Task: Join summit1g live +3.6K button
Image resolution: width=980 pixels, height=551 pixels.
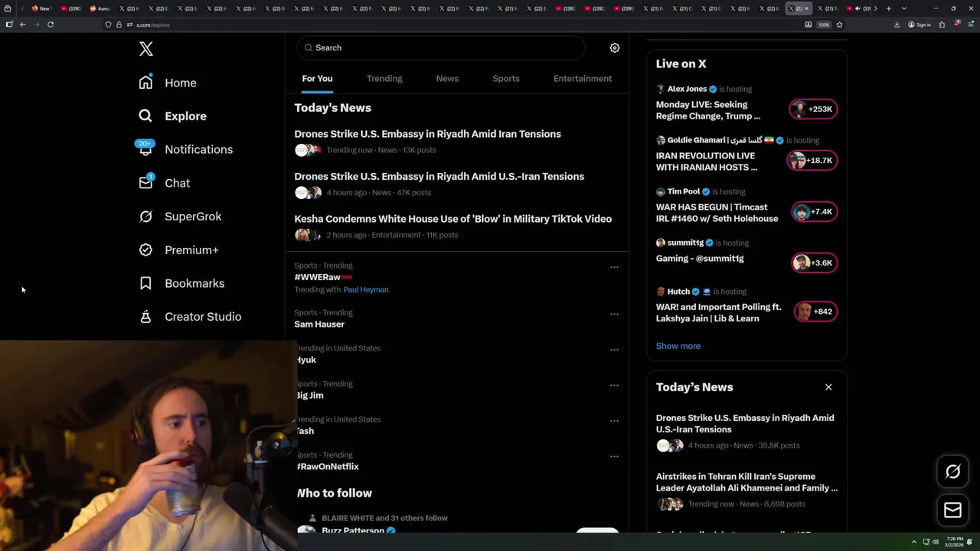Action: tap(813, 262)
